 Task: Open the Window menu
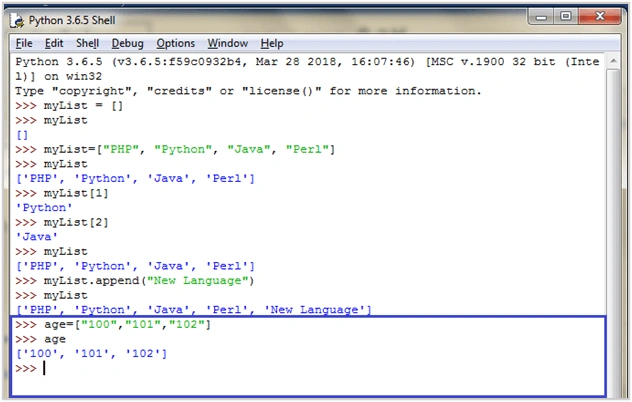pyautogui.click(x=227, y=43)
